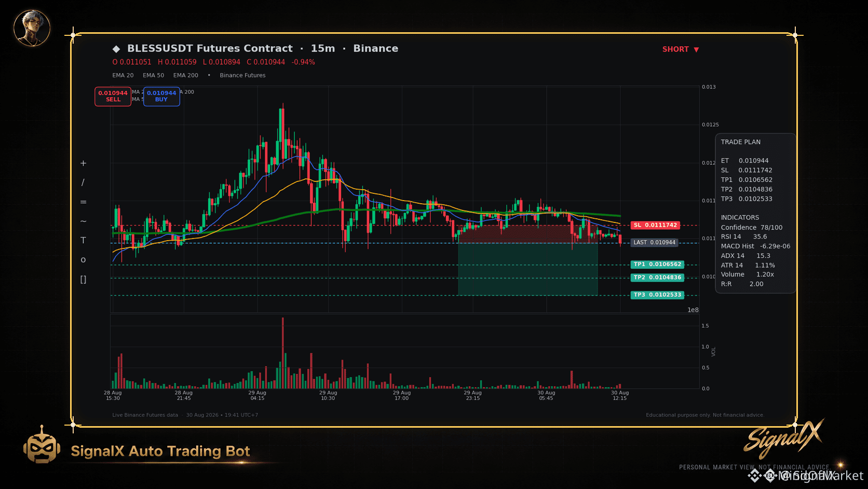Screen dimensions: 868x489
Task: Click the diamond icon before BLESSUSDT title
Action: coord(116,49)
